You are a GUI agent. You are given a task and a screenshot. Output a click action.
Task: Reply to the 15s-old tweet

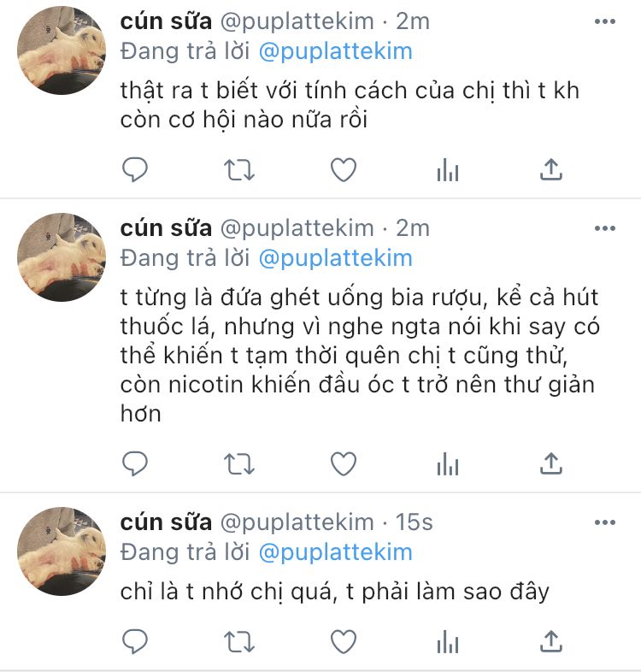[x=135, y=641]
